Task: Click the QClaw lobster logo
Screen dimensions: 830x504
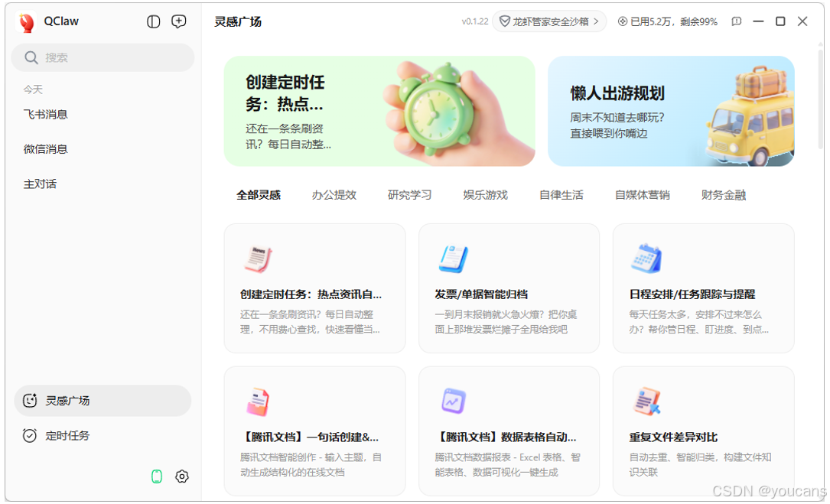Action: (x=26, y=22)
